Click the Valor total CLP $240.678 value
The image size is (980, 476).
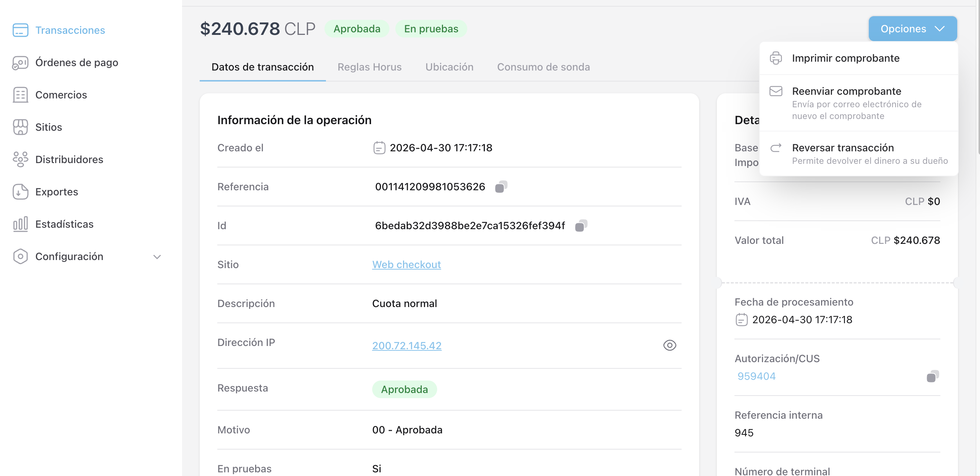point(905,240)
